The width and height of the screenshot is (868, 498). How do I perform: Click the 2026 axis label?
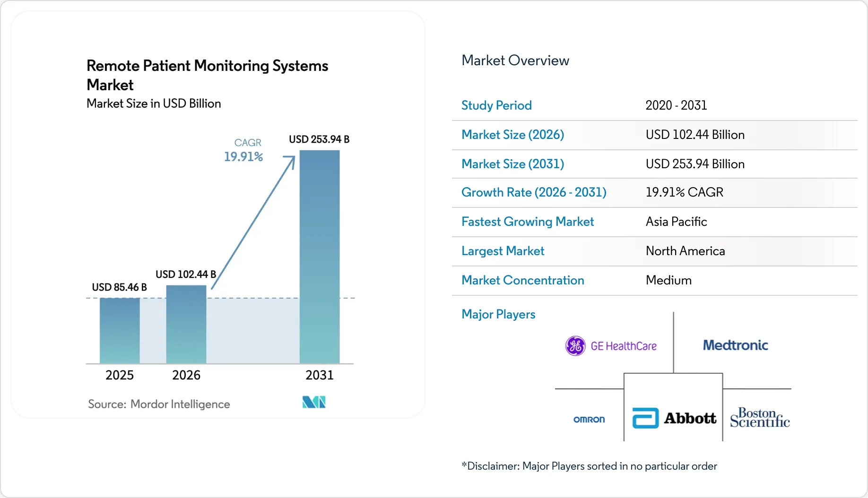186,375
